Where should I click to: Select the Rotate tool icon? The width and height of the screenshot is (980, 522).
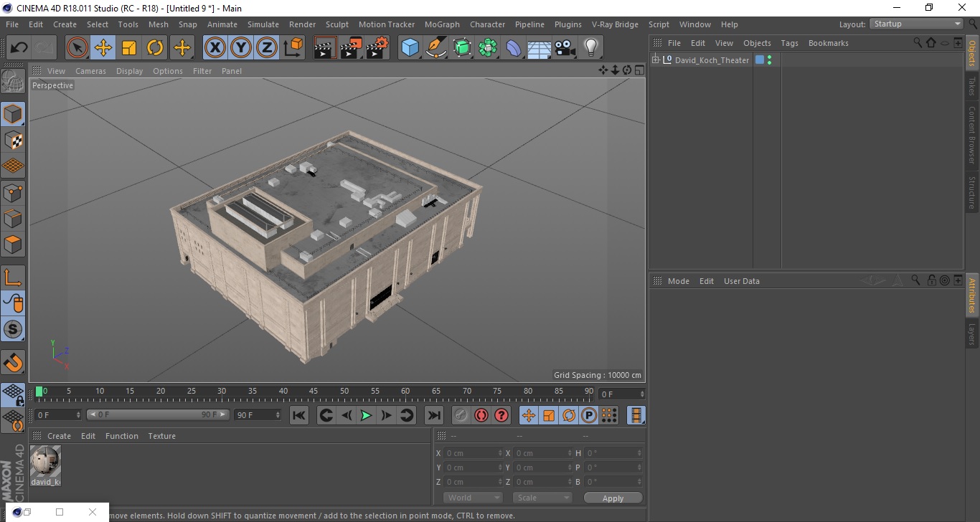pos(155,48)
